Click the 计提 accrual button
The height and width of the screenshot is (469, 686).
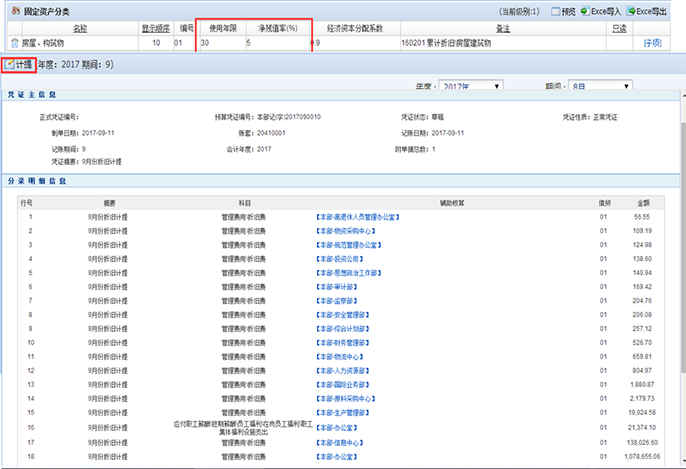[x=19, y=65]
